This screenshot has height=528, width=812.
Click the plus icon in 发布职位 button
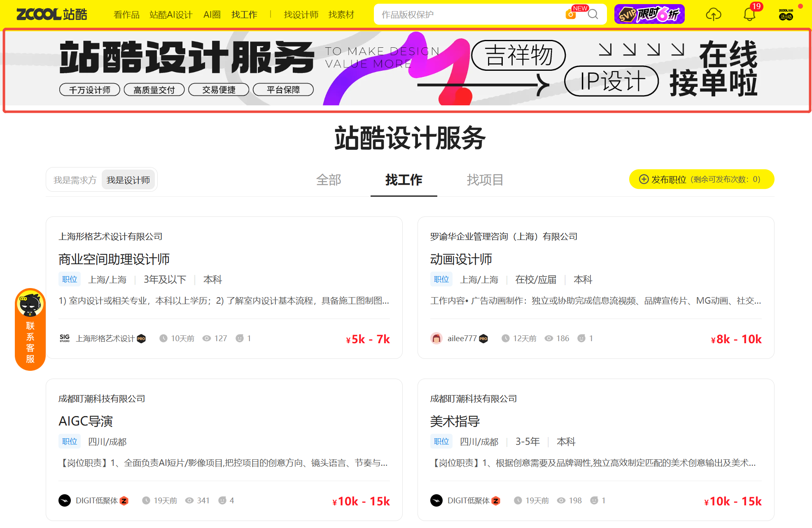644,179
